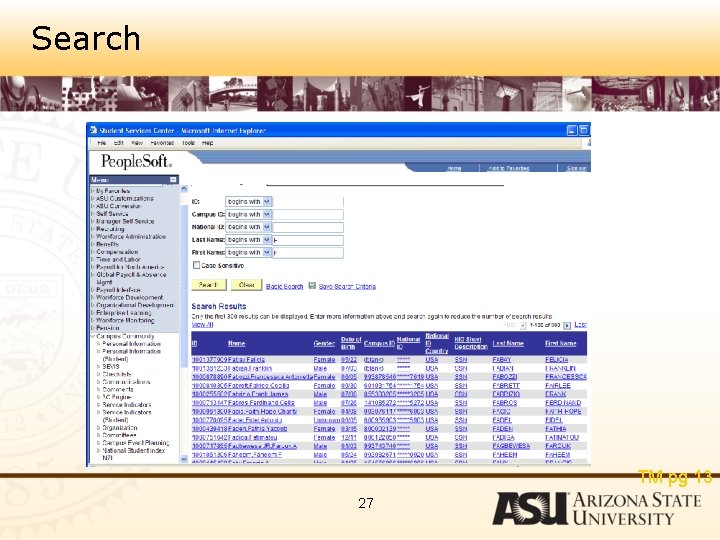The image size is (720, 540).
Task: Click the Sign out link
Action: tap(576, 168)
